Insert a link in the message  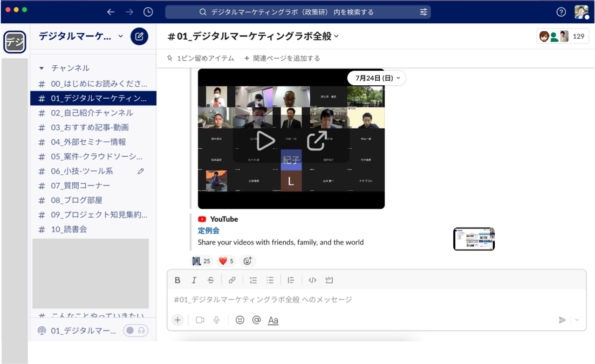pyautogui.click(x=232, y=280)
